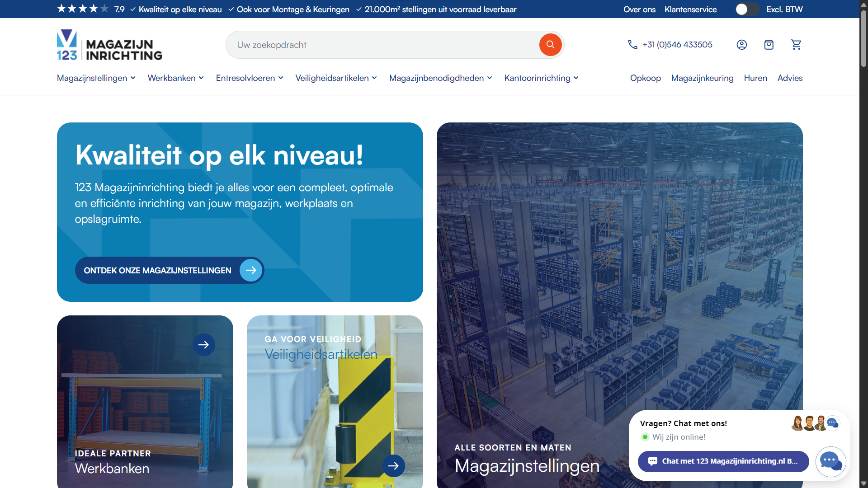Screen dimensions: 868x488
Task: Click the arrow on the Veiligheidsartikelen card
Action: point(393,466)
